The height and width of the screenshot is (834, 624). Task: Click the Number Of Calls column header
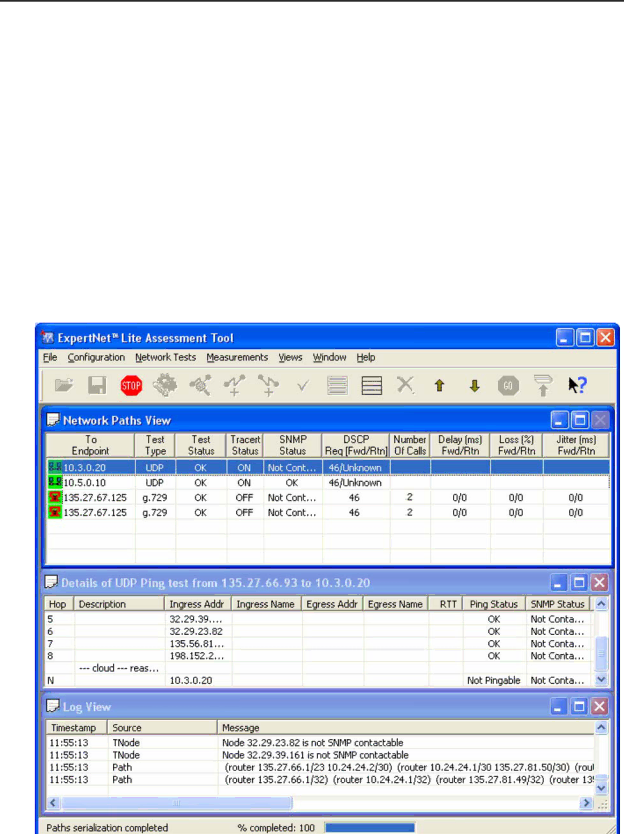(410, 445)
